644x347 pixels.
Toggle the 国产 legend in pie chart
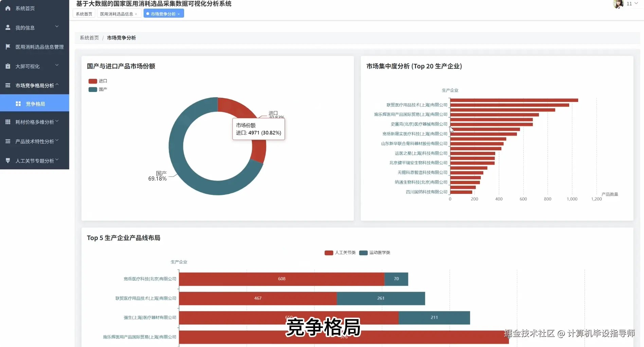point(98,90)
